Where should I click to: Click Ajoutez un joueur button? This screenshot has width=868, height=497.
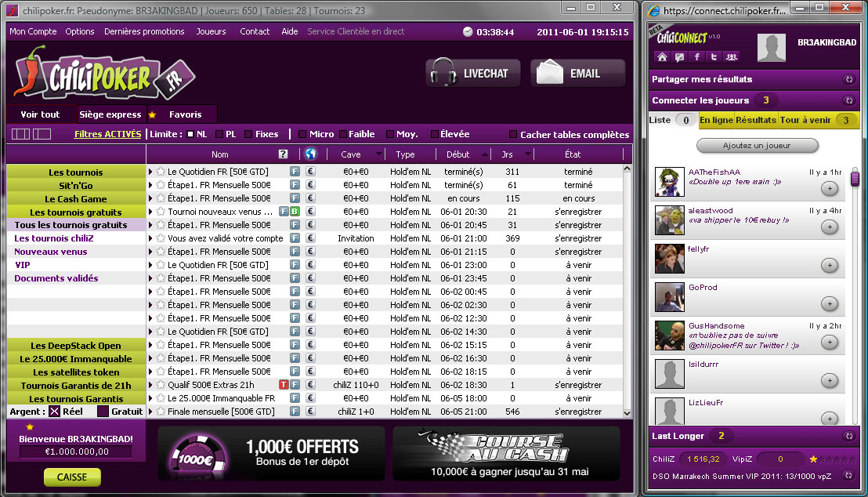pyautogui.click(x=757, y=146)
